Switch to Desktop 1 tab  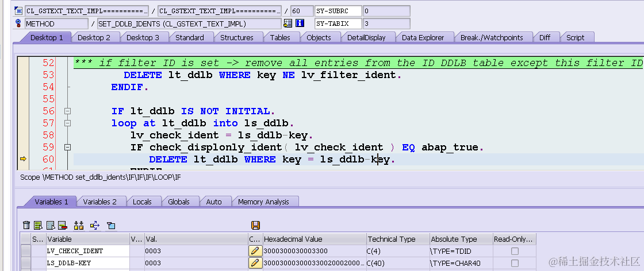click(x=47, y=37)
